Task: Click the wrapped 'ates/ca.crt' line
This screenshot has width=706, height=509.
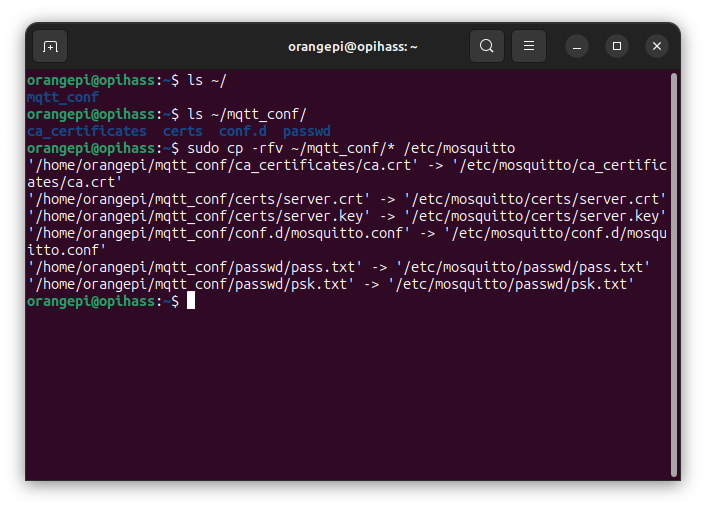Action: pyautogui.click(x=75, y=182)
